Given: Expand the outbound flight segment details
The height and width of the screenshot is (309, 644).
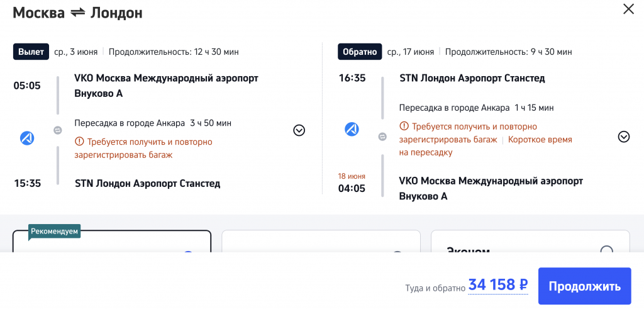Looking at the screenshot, I should [299, 130].
